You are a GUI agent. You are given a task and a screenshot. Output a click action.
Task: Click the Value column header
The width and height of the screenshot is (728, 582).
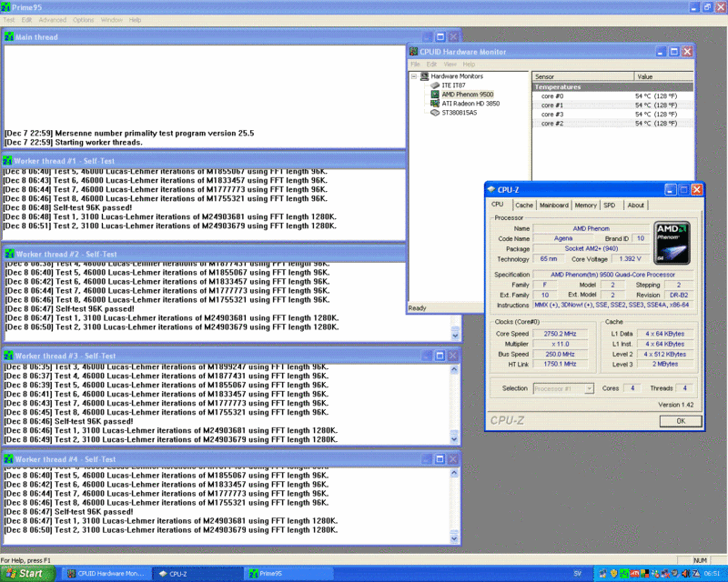coord(664,76)
